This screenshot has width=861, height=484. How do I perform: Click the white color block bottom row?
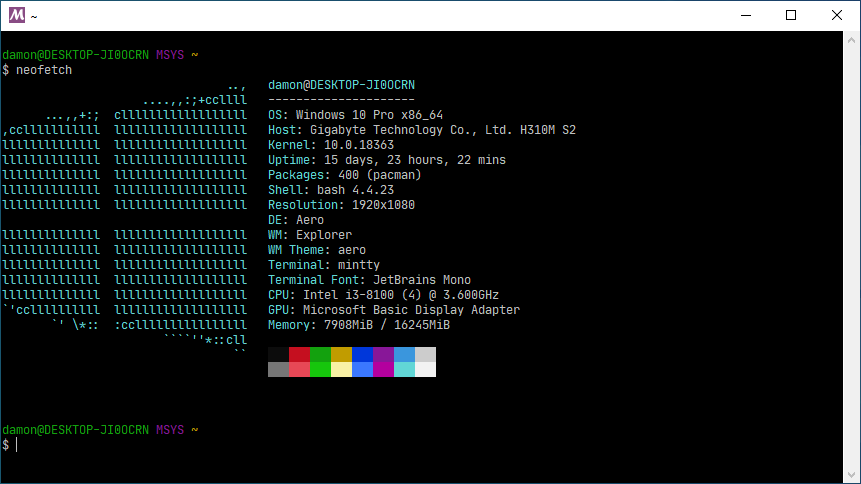coord(426,369)
